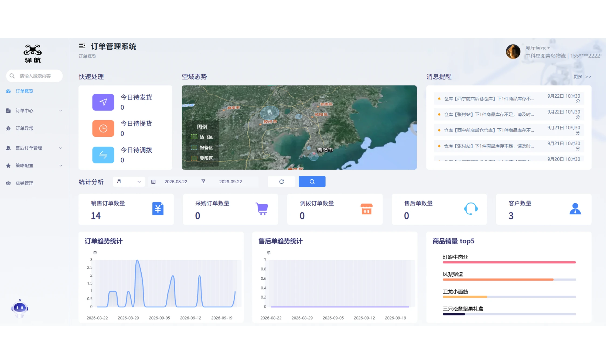
Task: Focus the 请输入搜索内容 search field
Action: 35,76
